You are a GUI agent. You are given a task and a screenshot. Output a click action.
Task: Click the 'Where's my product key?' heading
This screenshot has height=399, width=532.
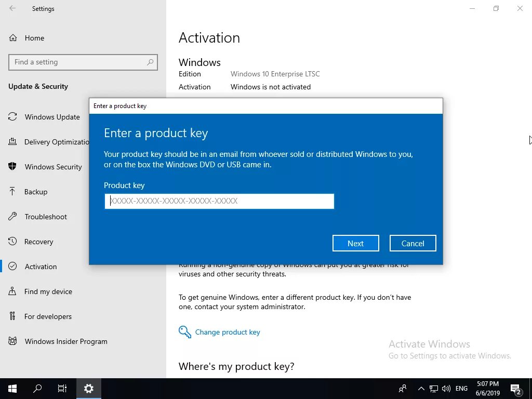(236, 366)
